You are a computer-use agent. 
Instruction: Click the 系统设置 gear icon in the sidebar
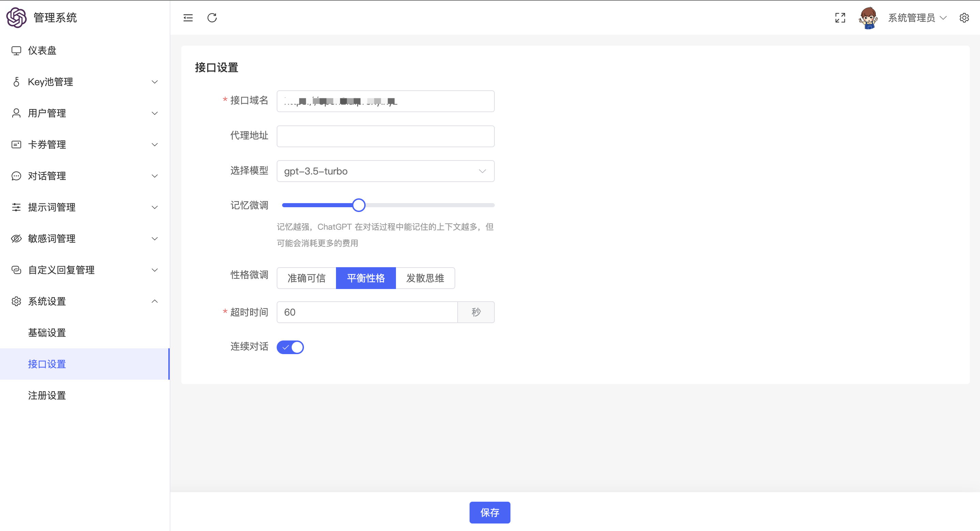point(16,302)
